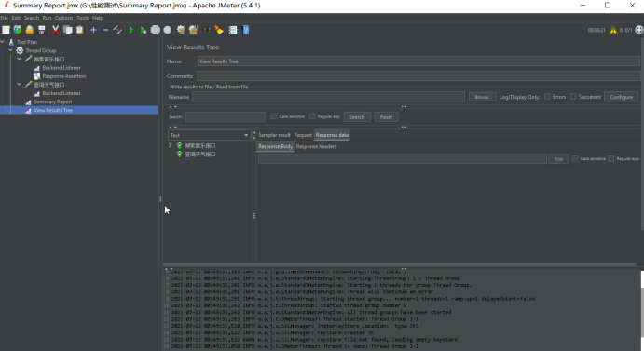Screen dimensions: 644x351
Task: Cut the selected element with scissors icon
Action: coord(55,30)
